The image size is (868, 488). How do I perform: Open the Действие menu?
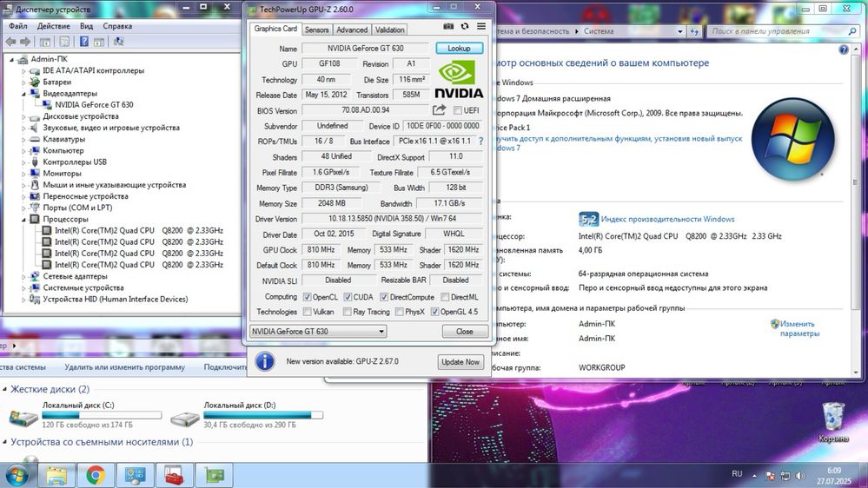click(53, 26)
